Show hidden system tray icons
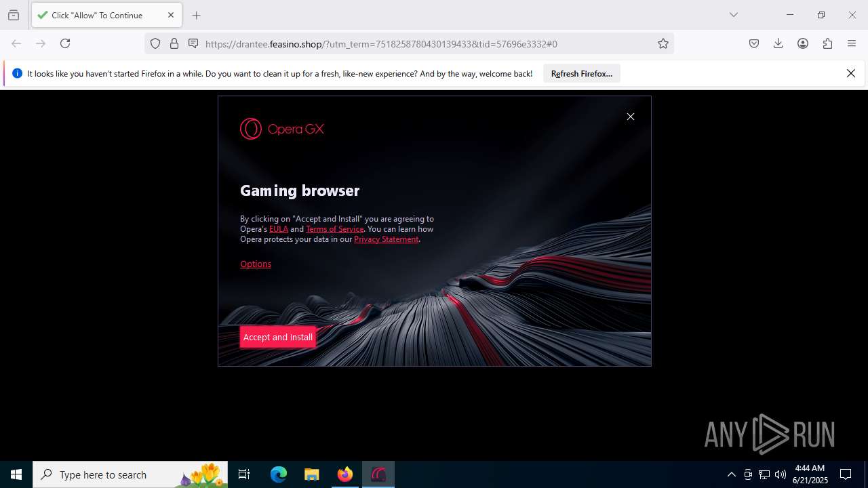This screenshot has width=868, height=488. tap(731, 474)
